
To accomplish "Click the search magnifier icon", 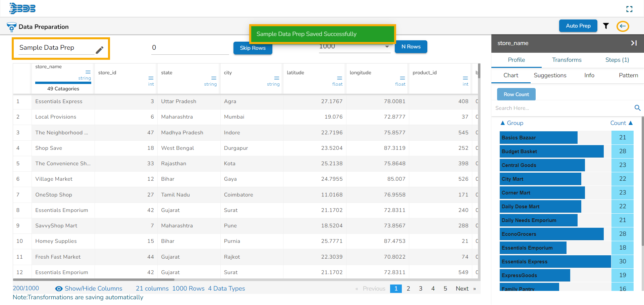I will tap(637, 108).
